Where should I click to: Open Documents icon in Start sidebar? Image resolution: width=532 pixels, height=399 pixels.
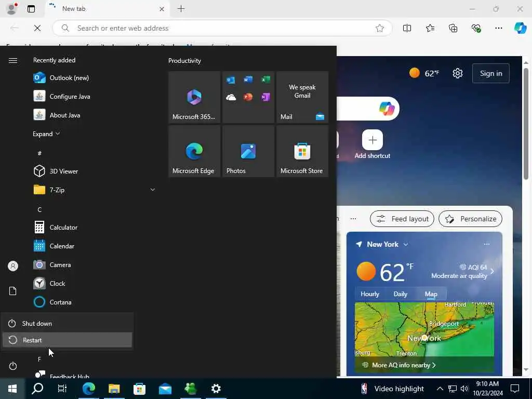tap(13, 291)
